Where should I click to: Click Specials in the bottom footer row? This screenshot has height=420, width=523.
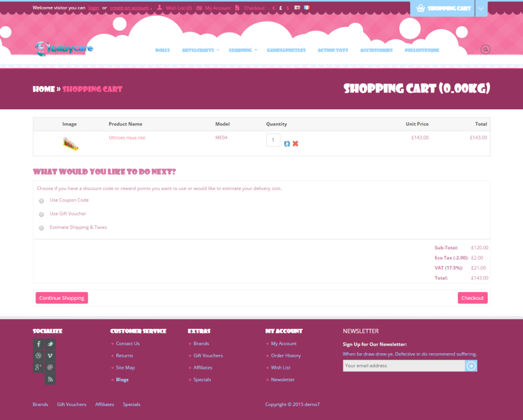pos(131,404)
